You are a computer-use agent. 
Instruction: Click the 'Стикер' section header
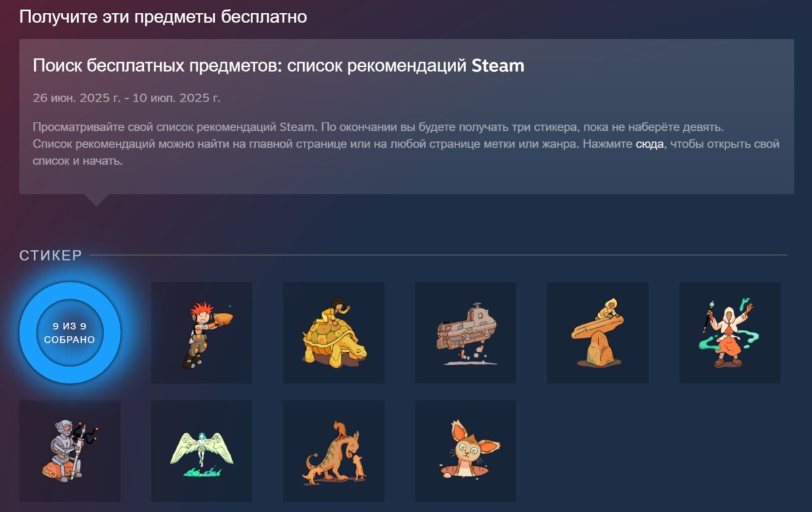click(x=51, y=255)
